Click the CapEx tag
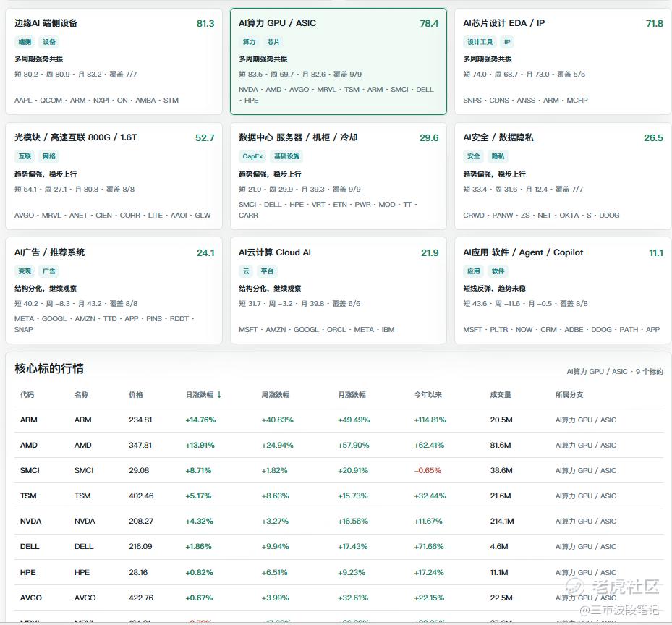This screenshot has width=672, height=625. 252,156
